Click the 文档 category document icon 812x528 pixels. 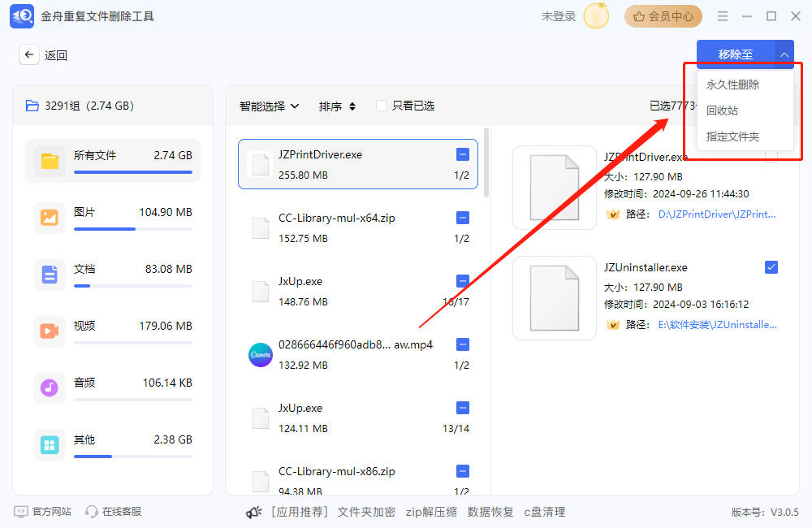point(50,274)
